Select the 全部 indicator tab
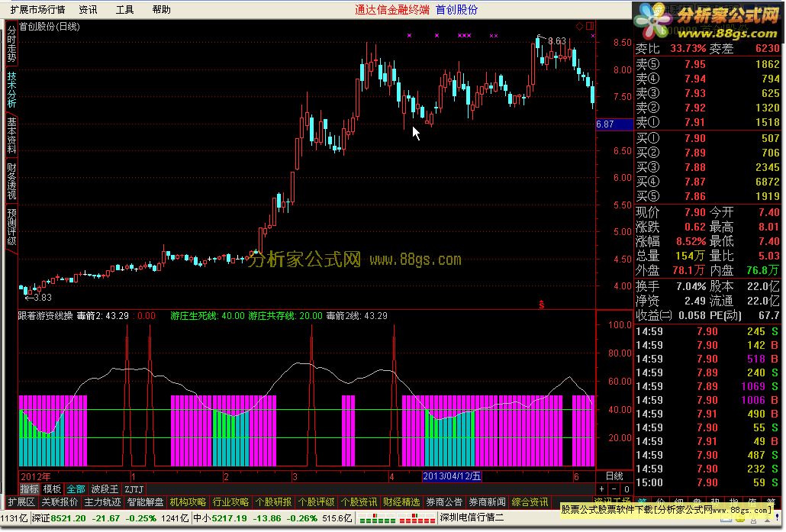 (x=76, y=489)
